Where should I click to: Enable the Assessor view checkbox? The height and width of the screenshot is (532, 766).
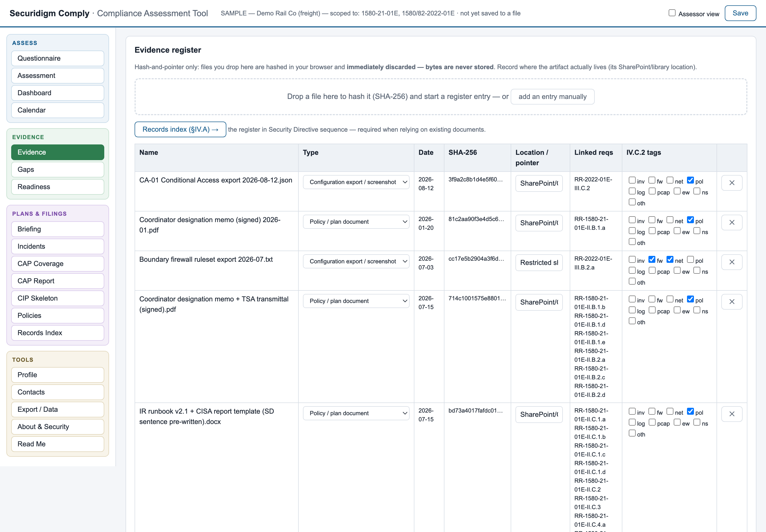[x=672, y=13]
